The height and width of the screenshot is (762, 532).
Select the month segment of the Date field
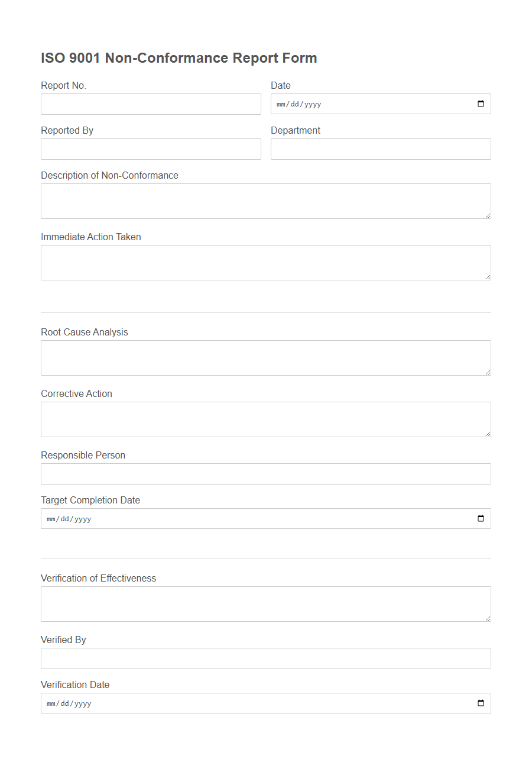(x=280, y=104)
